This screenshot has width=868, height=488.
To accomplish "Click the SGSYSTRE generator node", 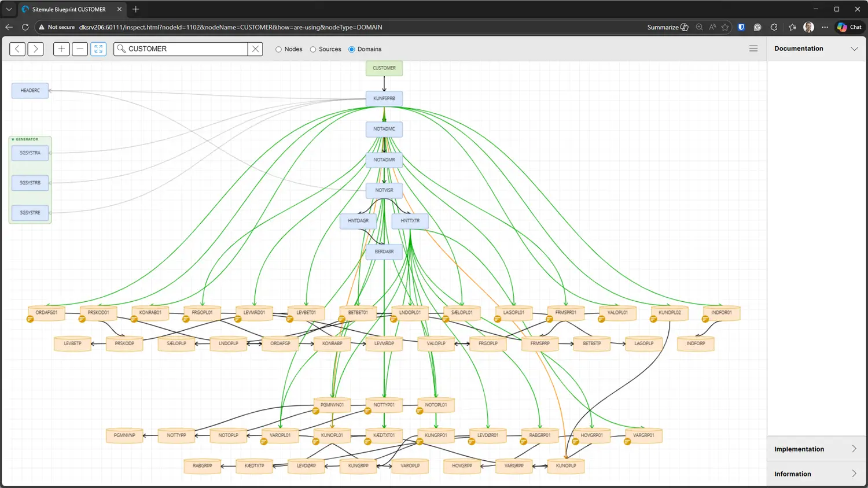I will click(30, 213).
